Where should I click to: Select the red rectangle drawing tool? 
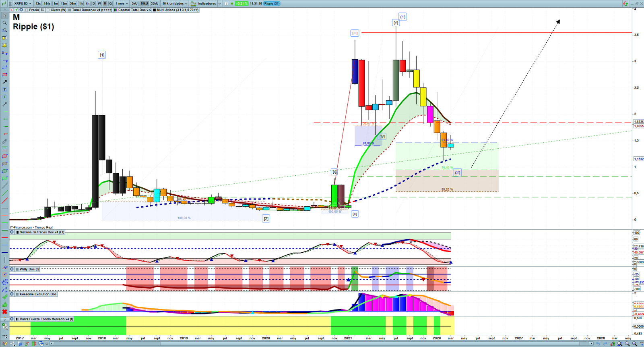click(4, 75)
